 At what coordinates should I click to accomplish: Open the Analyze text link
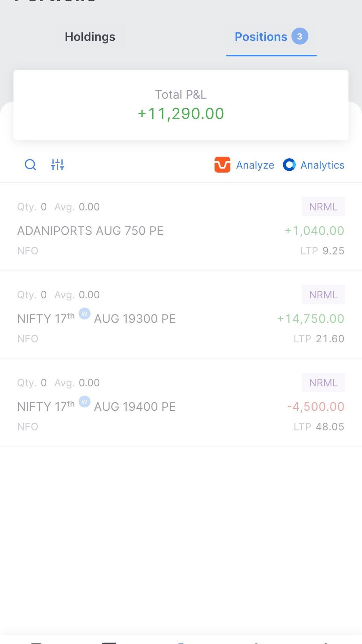coord(255,165)
